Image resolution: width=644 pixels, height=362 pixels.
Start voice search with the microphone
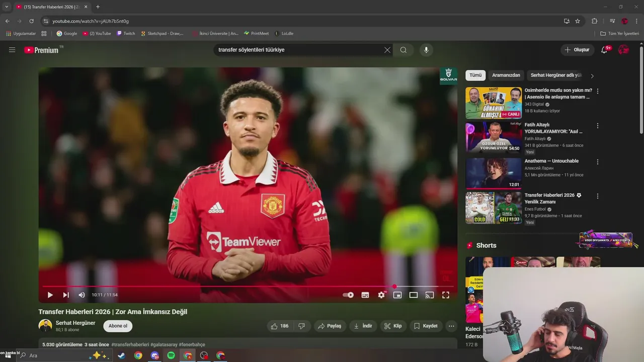426,50
